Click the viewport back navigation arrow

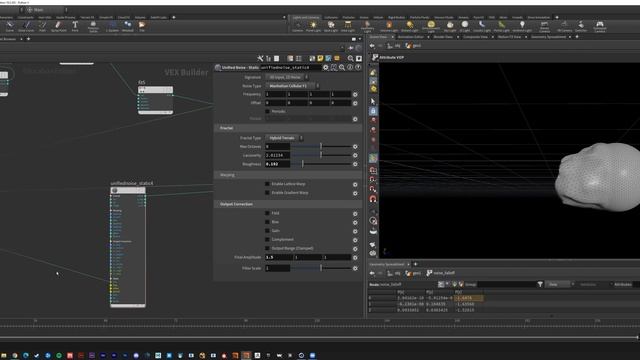click(x=372, y=46)
